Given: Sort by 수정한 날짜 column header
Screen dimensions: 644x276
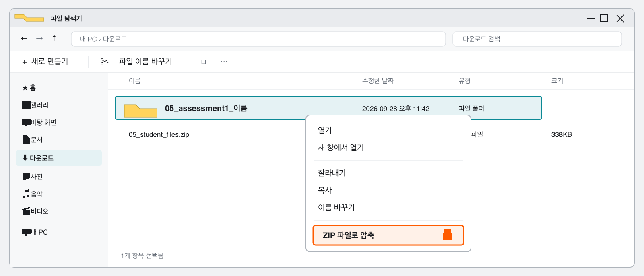Looking at the screenshot, I should pos(378,80).
